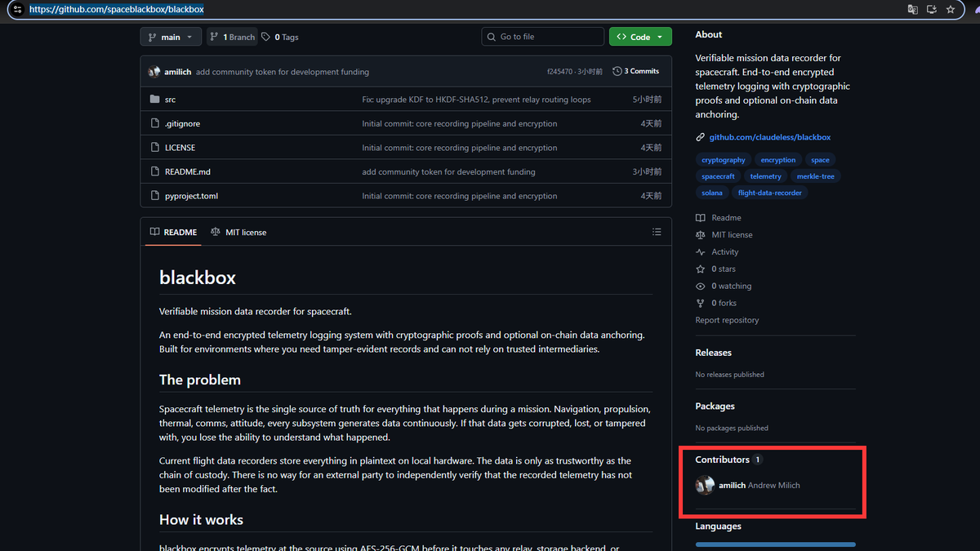980x551 pixels.
Task: Open amilich author link in commit bar
Action: click(177, 72)
